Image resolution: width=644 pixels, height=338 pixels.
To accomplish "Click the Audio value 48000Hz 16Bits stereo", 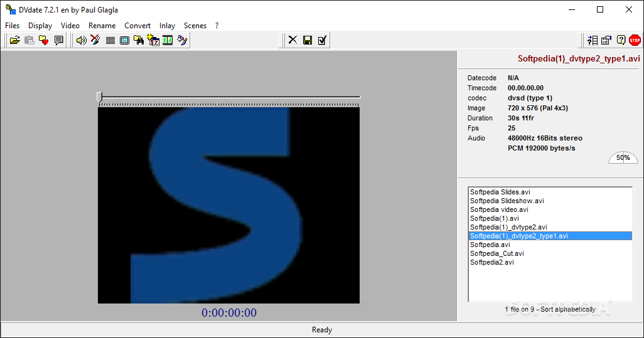I will pyautogui.click(x=545, y=138).
